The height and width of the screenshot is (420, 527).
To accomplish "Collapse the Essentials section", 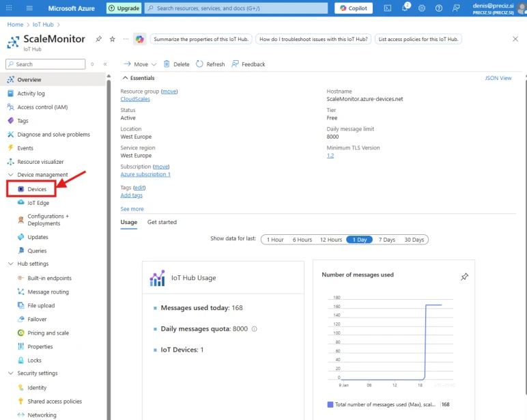I will [125, 78].
